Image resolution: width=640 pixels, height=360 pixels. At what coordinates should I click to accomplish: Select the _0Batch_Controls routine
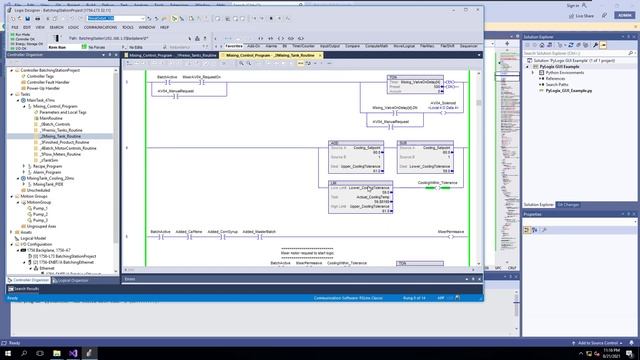coord(55,124)
